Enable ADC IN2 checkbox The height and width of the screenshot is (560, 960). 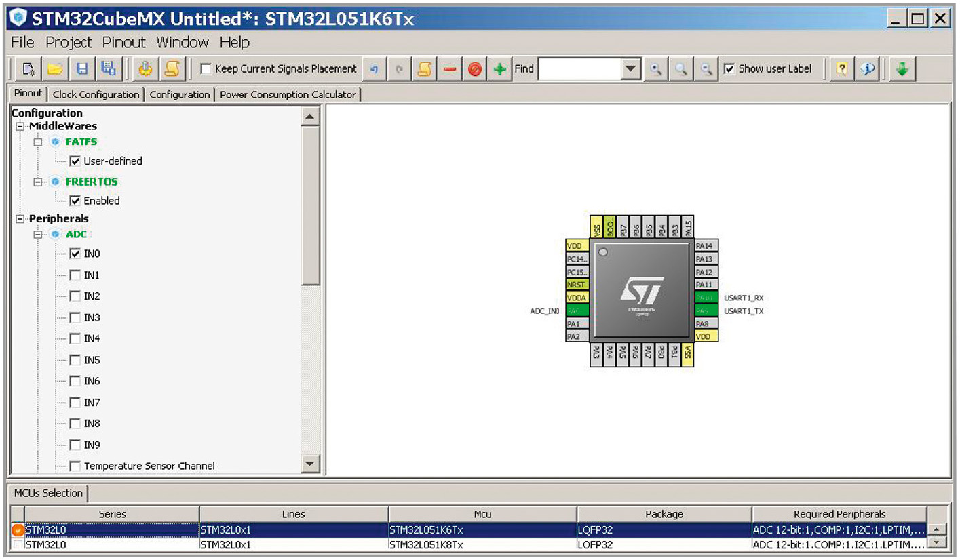[75, 296]
